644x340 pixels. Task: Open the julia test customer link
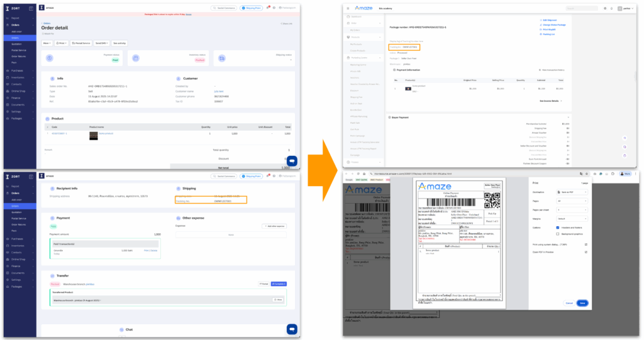click(x=219, y=91)
